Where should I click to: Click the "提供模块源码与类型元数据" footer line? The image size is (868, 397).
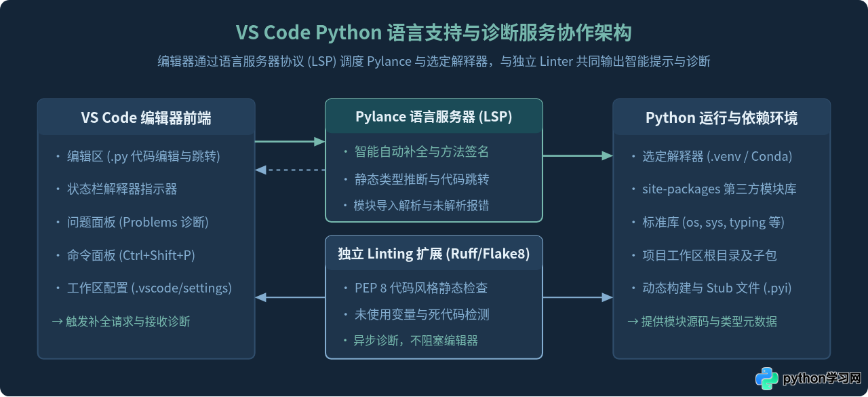[702, 321]
